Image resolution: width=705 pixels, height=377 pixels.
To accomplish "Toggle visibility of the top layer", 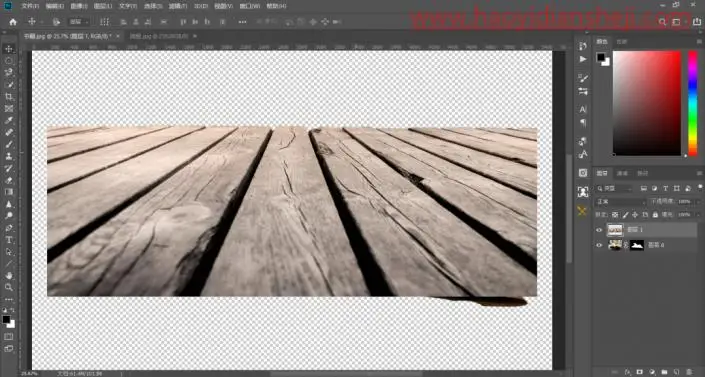I will tap(599, 230).
